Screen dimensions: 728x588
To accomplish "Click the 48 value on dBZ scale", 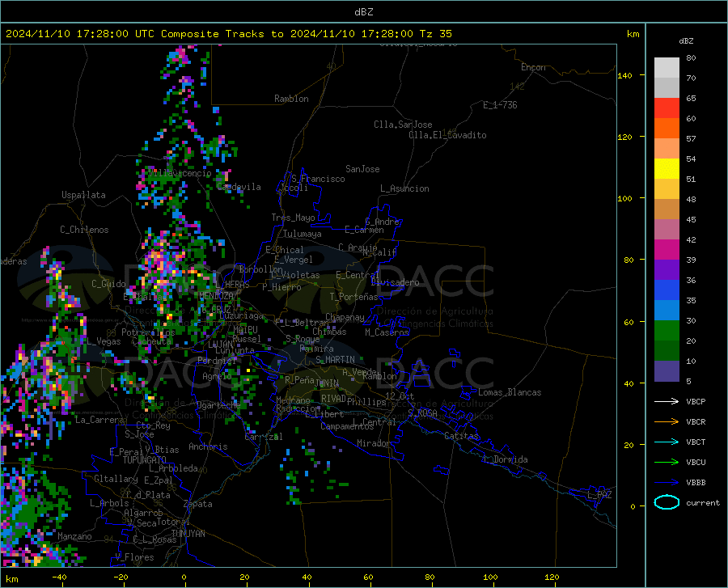I will tap(691, 200).
